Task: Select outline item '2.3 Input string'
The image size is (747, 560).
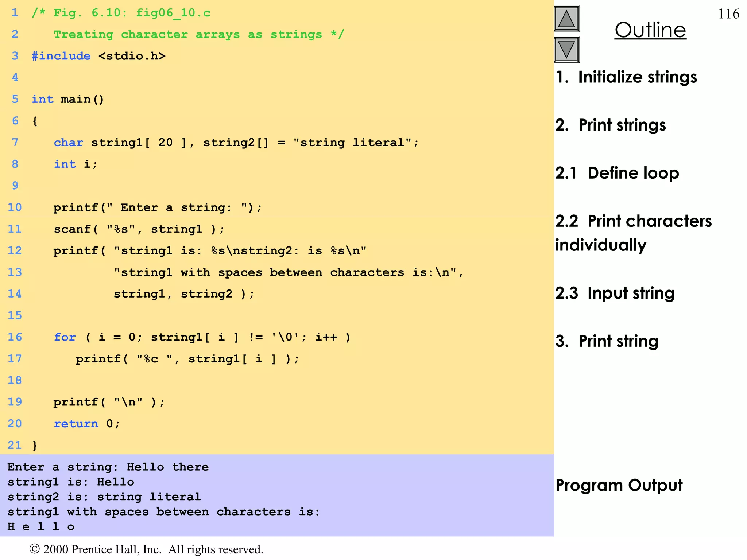Action: pyautogui.click(x=615, y=293)
